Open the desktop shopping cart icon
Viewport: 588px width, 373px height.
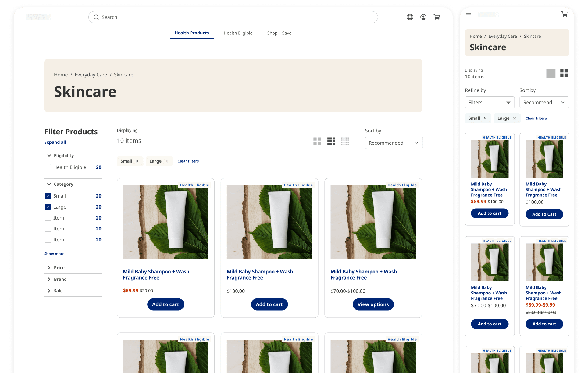[437, 17]
